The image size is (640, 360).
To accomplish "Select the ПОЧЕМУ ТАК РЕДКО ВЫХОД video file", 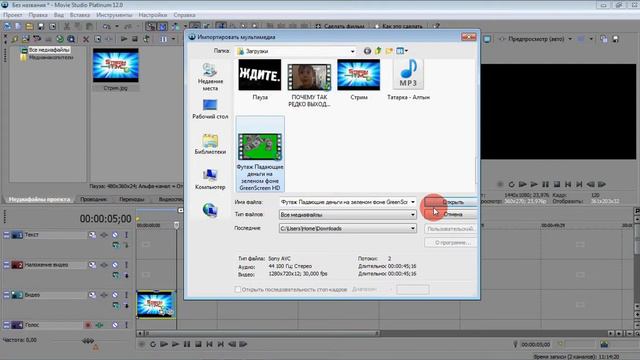I will [x=309, y=84].
